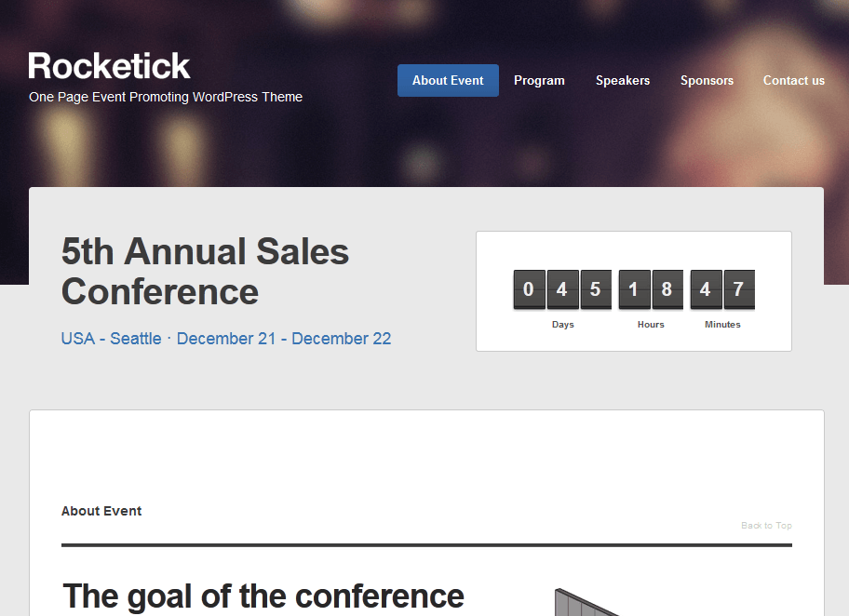Click the tagline One Page Event Promoting WordPress Theme
This screenshot has height=616, width=849.
coord(166,97)
